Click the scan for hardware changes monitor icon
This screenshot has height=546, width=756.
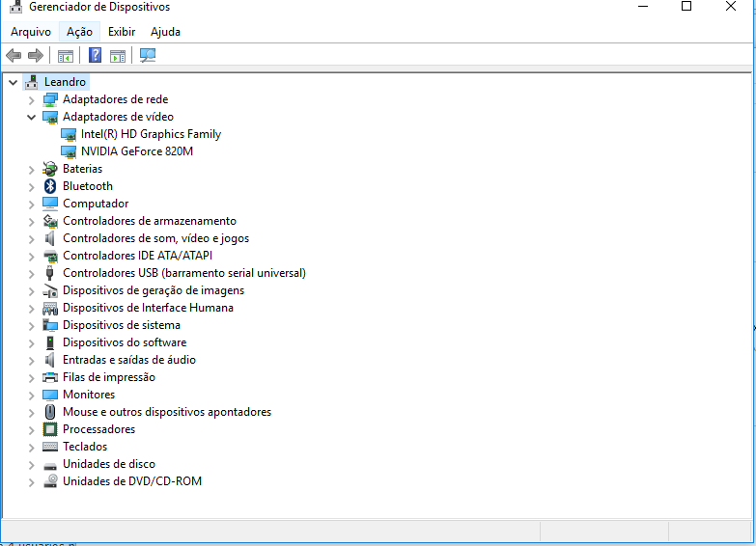point(148,55)
